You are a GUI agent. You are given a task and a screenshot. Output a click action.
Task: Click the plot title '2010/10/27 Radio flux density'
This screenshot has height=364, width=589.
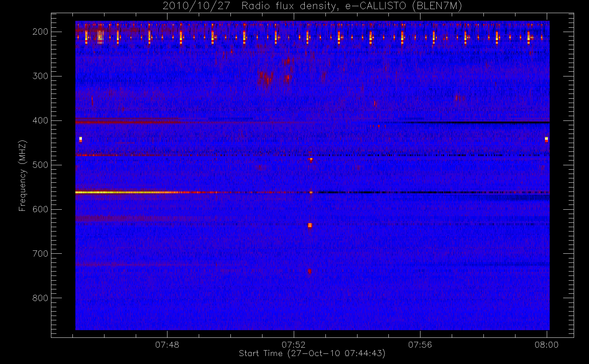click(x=312, y=6)
